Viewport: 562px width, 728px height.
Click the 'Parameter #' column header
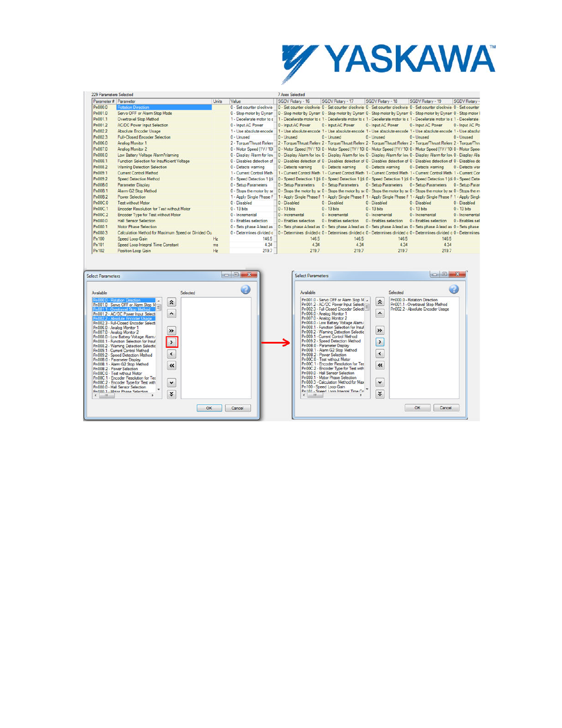click(x=104, y=101)
